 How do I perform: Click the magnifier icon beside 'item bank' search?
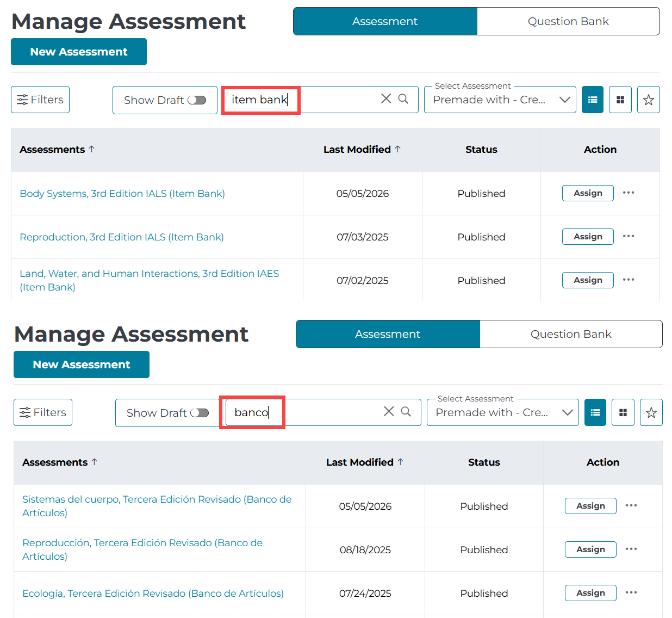click(403, 98)
